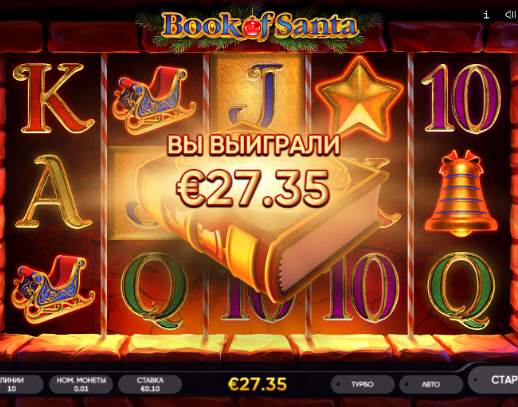The height and width of the screenshot is (407, 518).
Task: Click the golden bell symbol
Action: coord(461,193)
